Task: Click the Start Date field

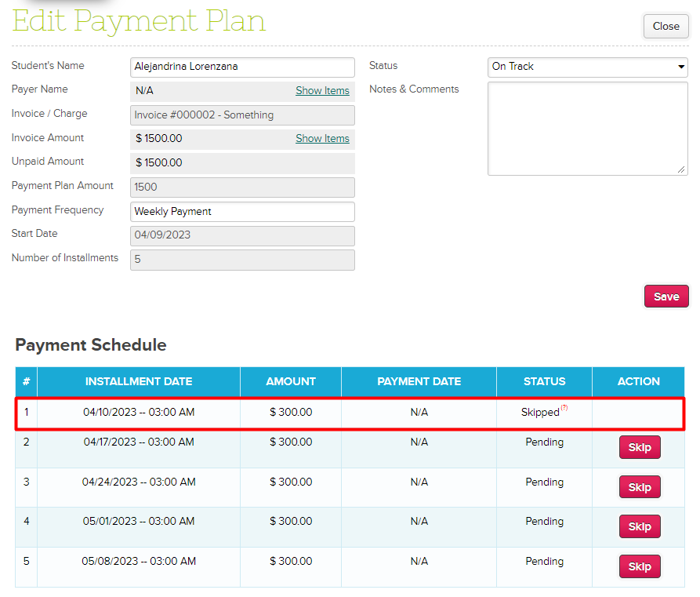Action: click(x=242, y=235)
